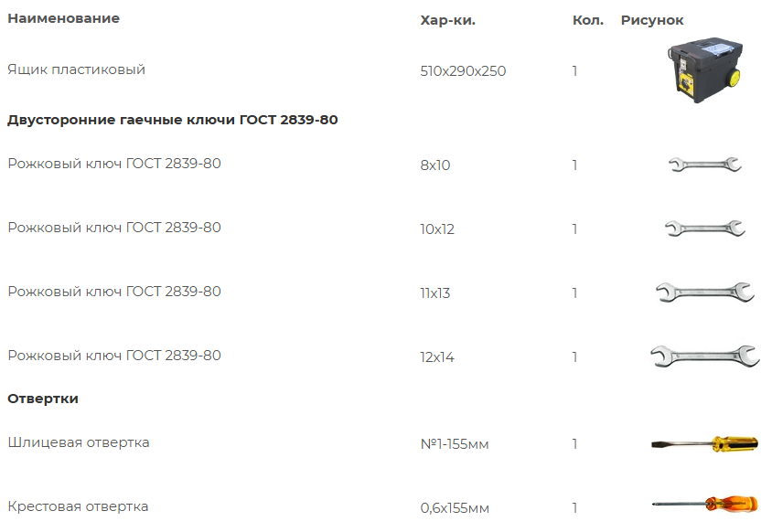Click the 11x13 wrench image
The height and width of the screenshot is (532, 772).
(704, 293)
